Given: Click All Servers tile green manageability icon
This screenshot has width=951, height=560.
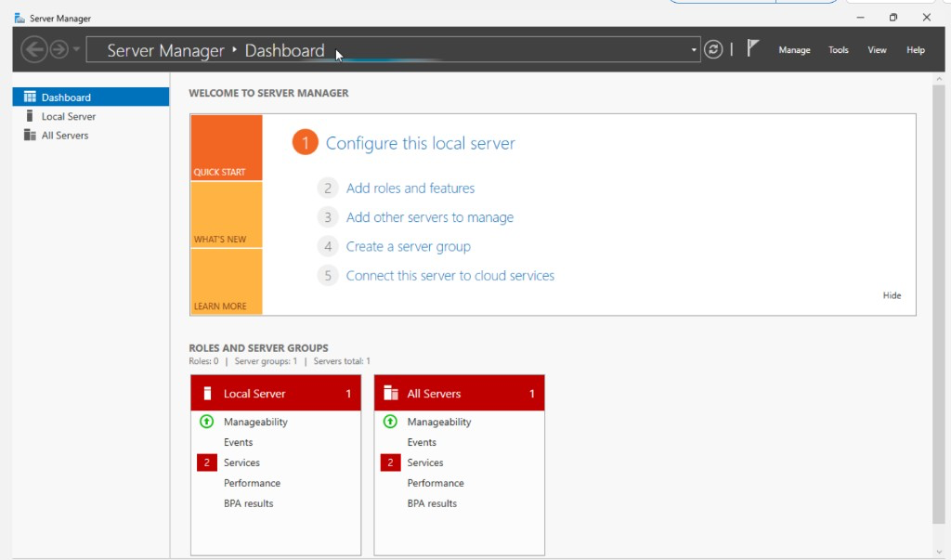Looking at the screenshot, I should [x=391, y=421].
